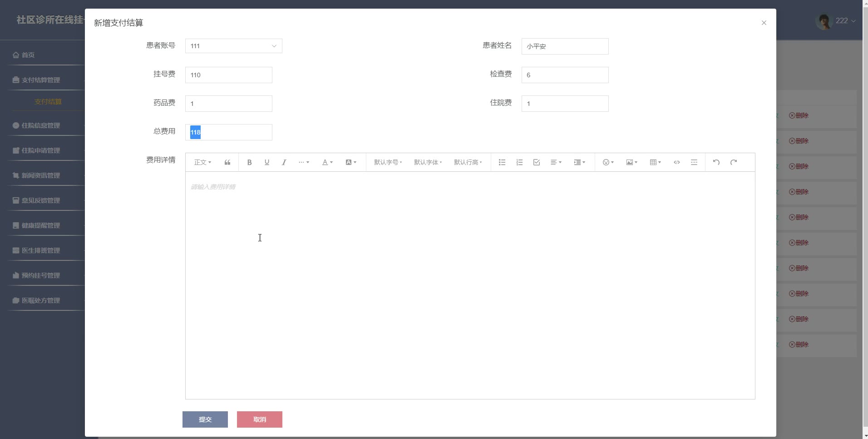Close the 新增支付结算 dialog with X
Image resolution: width=868 pixels, height=439 pixels.
coord(764,23)
